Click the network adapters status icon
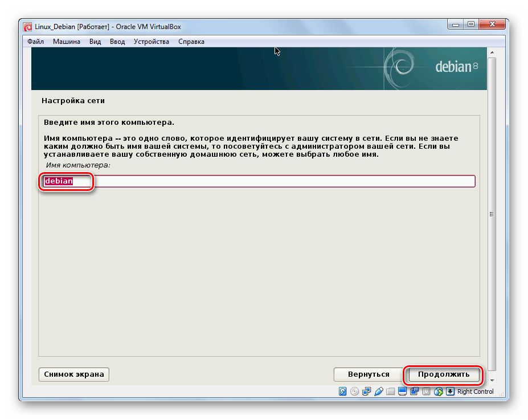This screenshot has width=528, height=420. 366,392
